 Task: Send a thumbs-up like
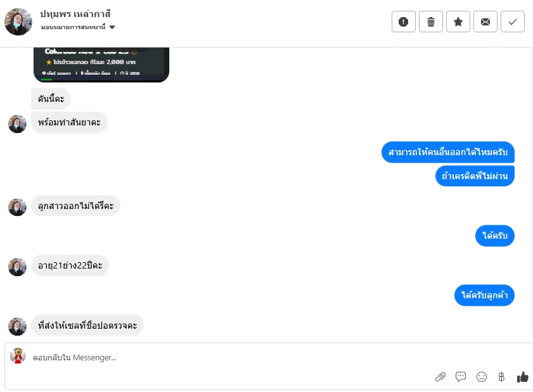click(x=522, y=377)
